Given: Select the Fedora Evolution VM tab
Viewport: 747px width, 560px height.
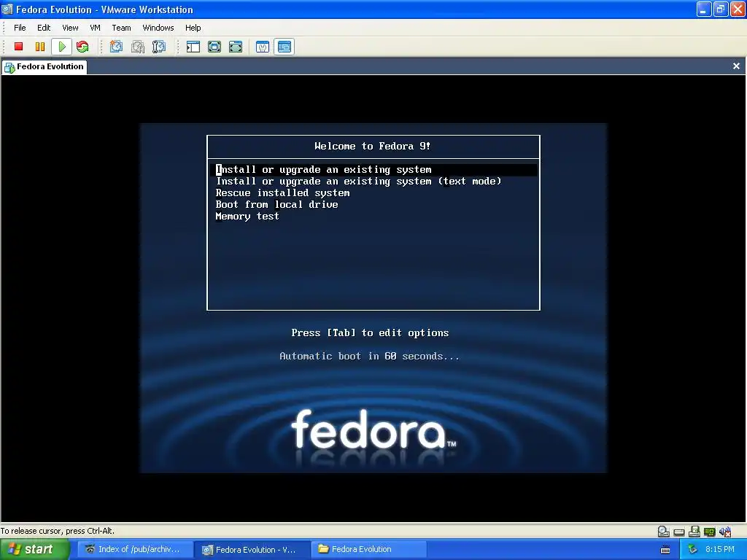Looking at the screenshot, I should (x=44, y=67).
